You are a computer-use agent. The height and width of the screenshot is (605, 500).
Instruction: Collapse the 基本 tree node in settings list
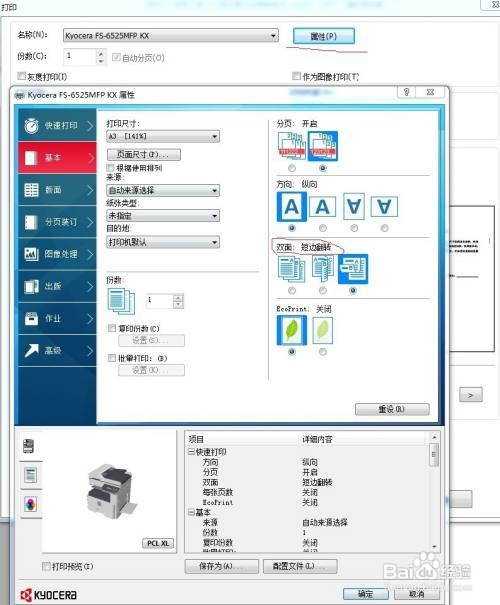pyautogui.click(x=191, y=512)
